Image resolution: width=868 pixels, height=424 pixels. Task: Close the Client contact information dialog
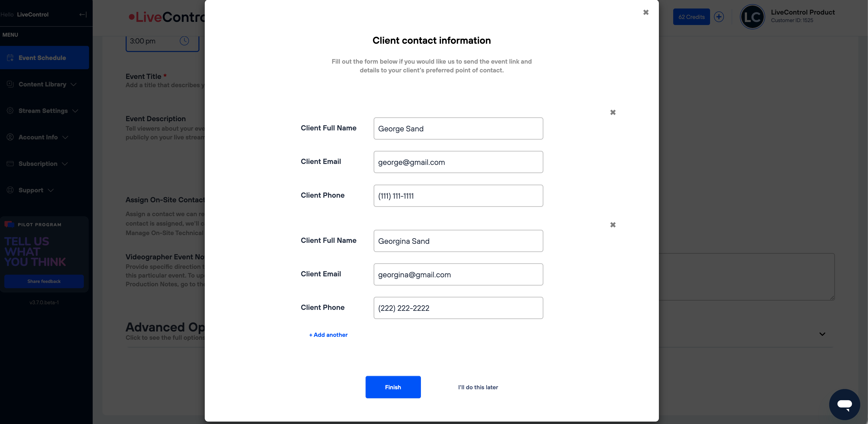646,12
